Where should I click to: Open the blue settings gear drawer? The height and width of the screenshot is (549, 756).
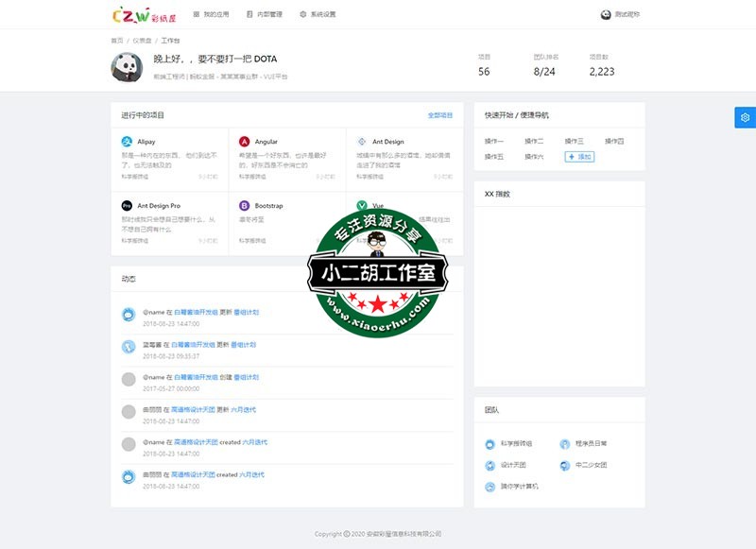tap(745, 117)
